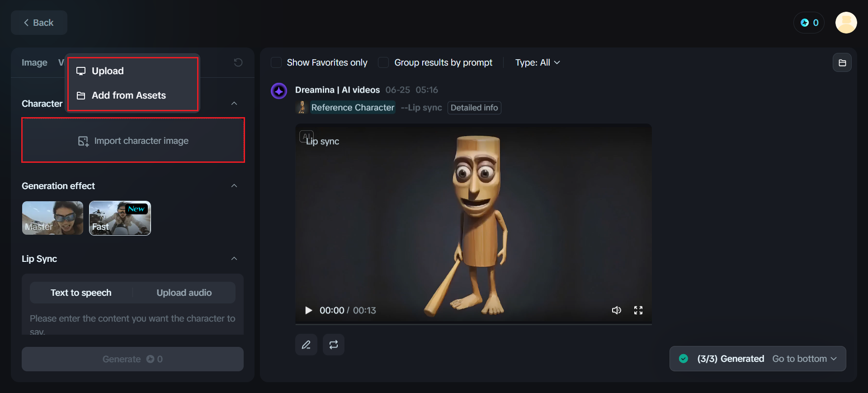Open Detailed info for the video

[x=474, y=108]
